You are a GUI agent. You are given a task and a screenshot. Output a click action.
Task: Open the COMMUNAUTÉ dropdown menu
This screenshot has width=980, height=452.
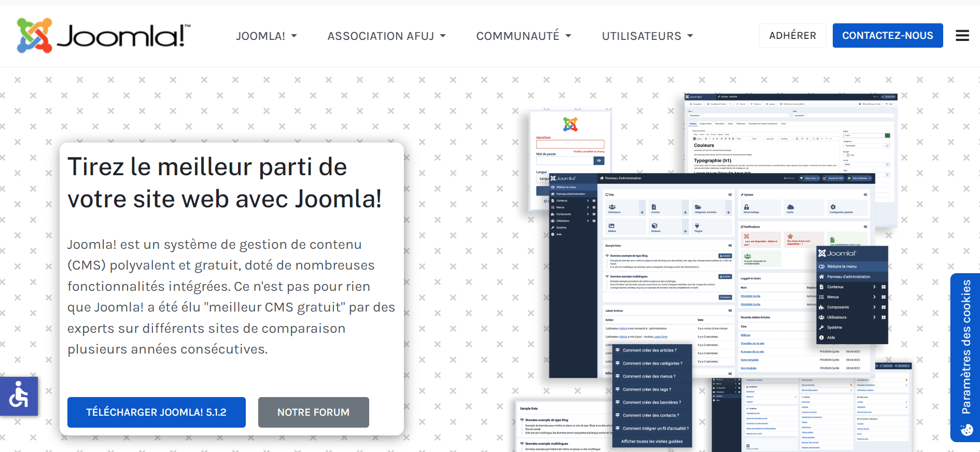[524, 36]
